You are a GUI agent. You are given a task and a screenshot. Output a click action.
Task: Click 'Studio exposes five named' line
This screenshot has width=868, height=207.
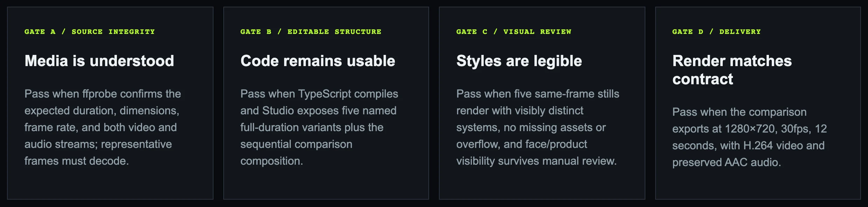pyautogui.click(x=329, y=110)
